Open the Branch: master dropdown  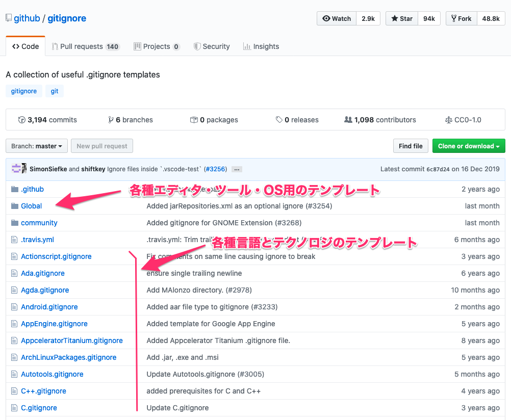(x=37, y=146)
